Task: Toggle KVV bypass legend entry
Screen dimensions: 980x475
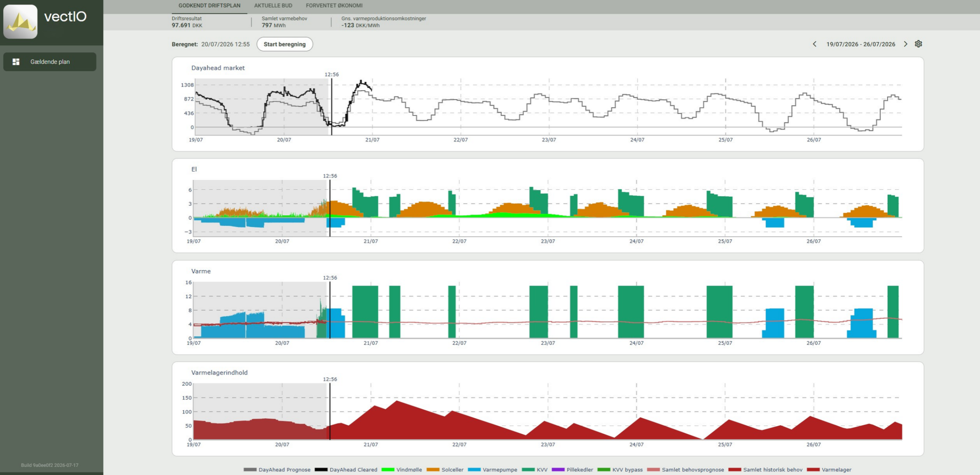Action: (x=620, y=470)
